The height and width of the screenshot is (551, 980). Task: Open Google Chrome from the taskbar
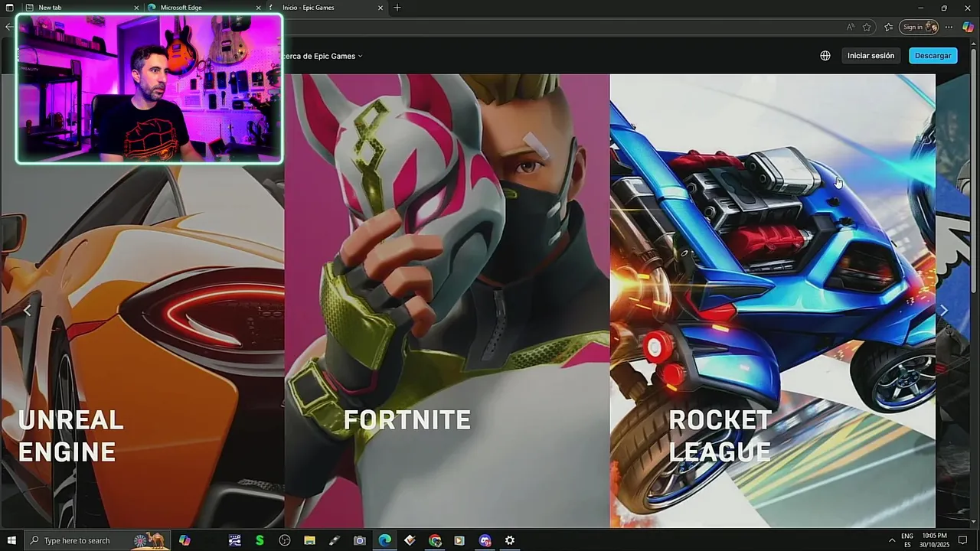coord(435,540)
